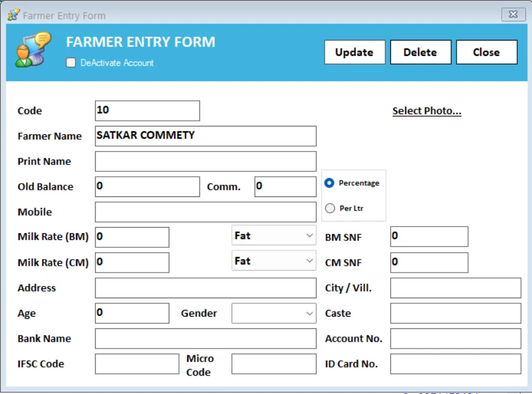
Task: Open the Select Photo link
Action: (x=427, y=110)
